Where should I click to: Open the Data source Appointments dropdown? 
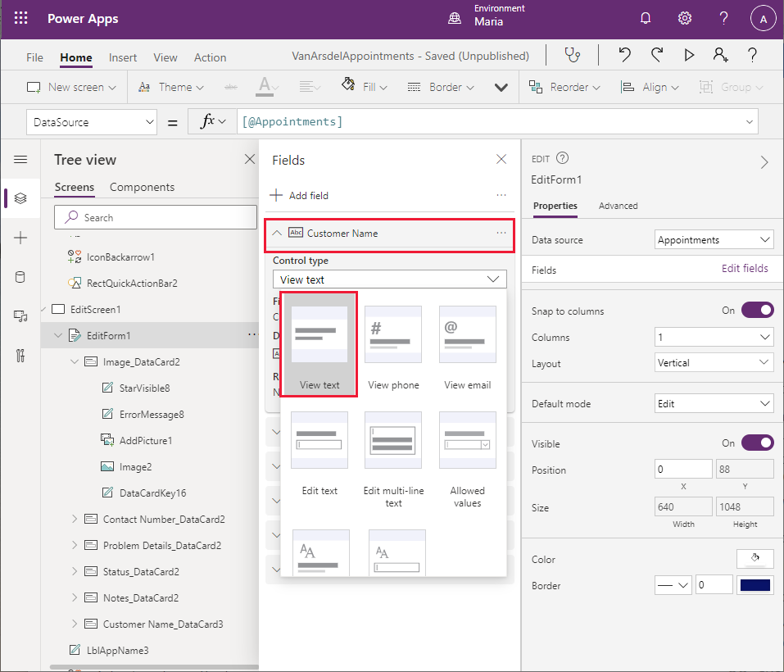point(714,240)
